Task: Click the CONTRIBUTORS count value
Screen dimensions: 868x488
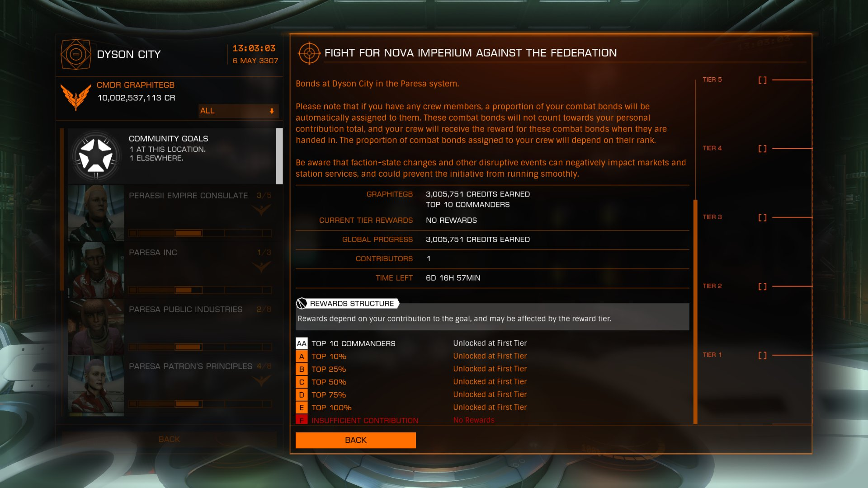Action: pyautogui.click(x=429, y=259)
